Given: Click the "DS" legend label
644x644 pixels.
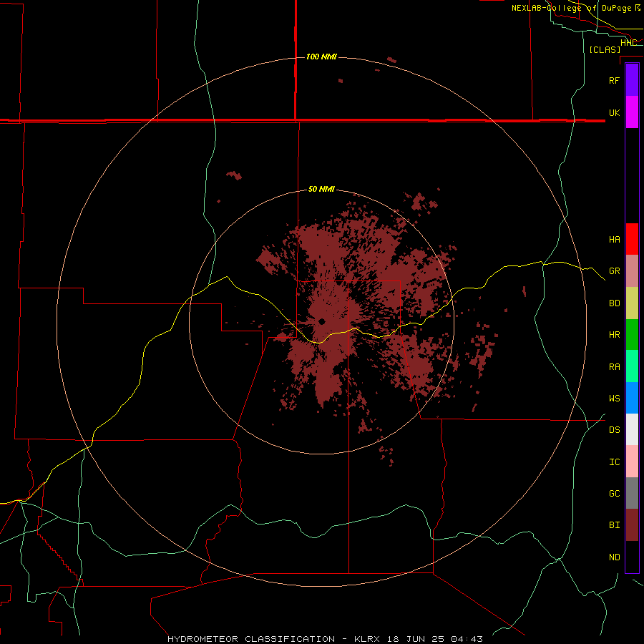Looking at the screenshot, I should click(x=615, y=430).
